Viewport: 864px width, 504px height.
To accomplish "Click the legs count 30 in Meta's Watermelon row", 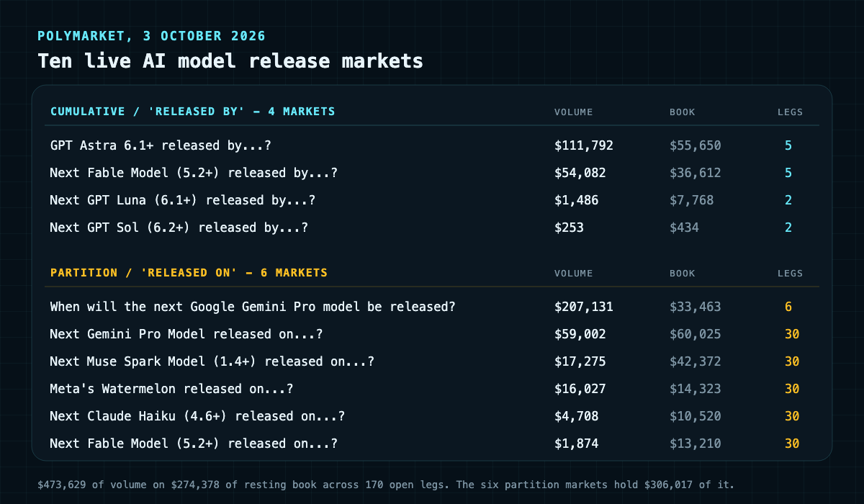I will point(792,389).
